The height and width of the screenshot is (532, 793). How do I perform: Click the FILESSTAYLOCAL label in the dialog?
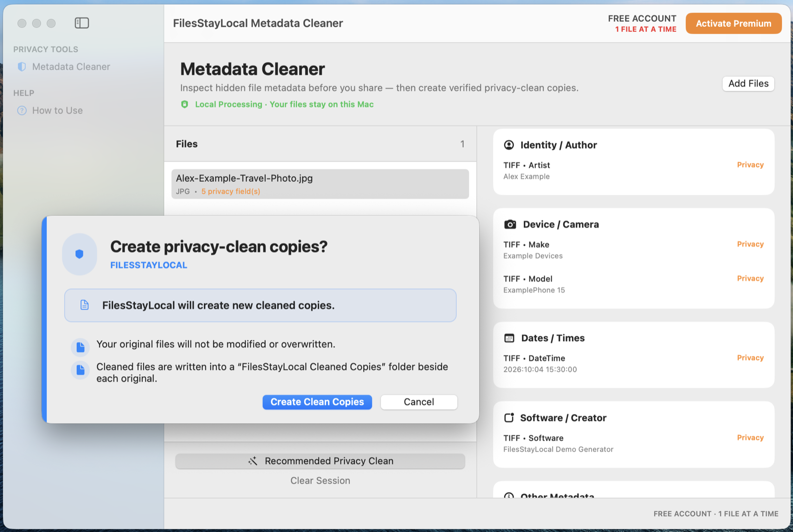pos(149,265)
